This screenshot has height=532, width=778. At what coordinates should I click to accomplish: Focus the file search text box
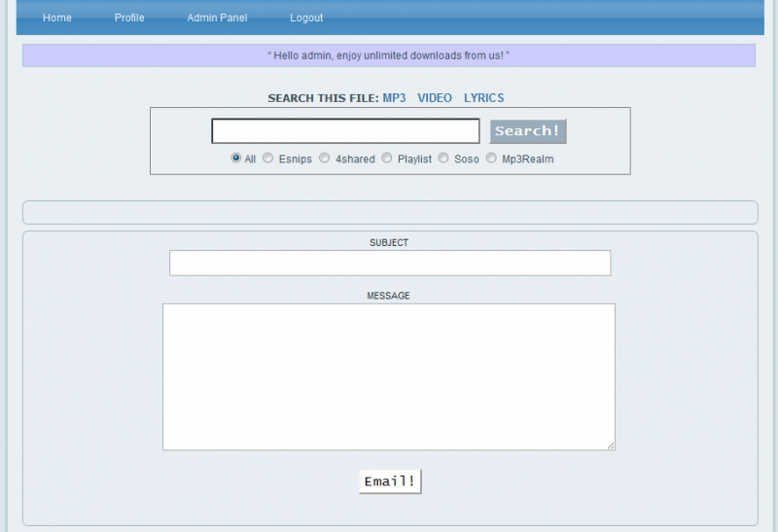pyautogui.click(x=345, y=131)
